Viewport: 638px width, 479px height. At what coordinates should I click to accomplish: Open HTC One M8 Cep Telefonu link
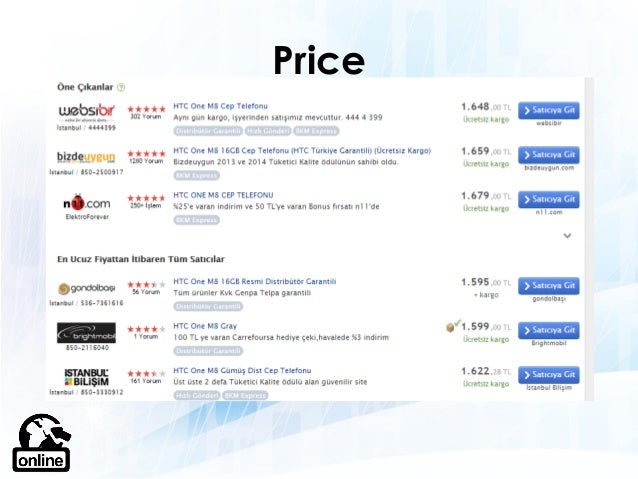point(221,106)
